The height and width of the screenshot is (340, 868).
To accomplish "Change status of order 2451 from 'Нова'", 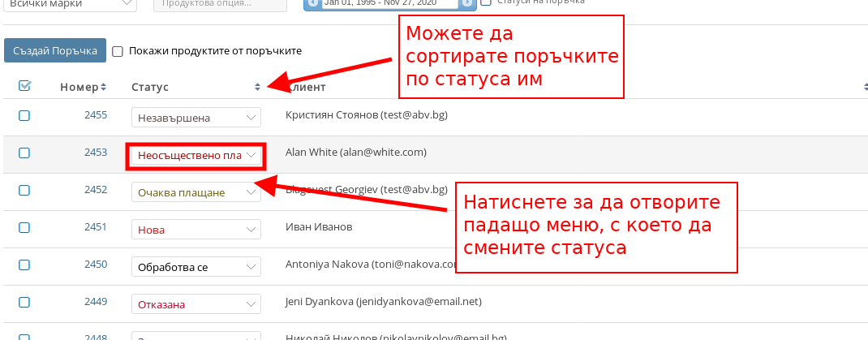I will coord(196,230).
